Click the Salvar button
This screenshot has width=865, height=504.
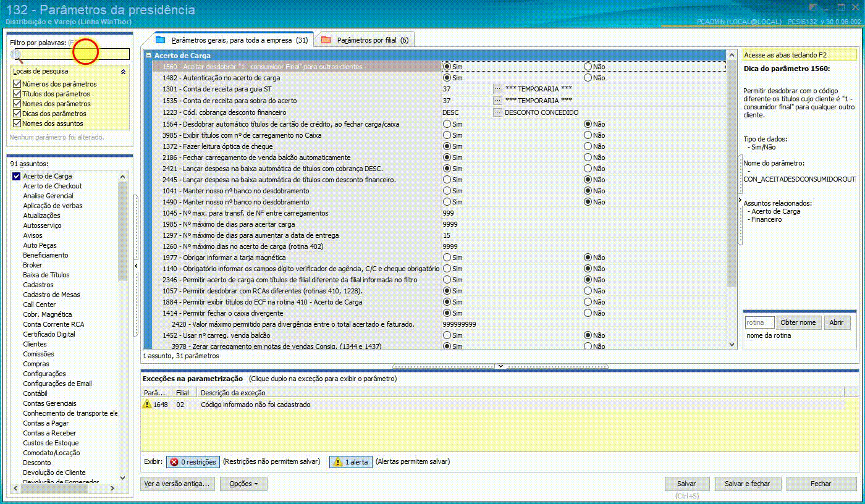tap(686, 484)
